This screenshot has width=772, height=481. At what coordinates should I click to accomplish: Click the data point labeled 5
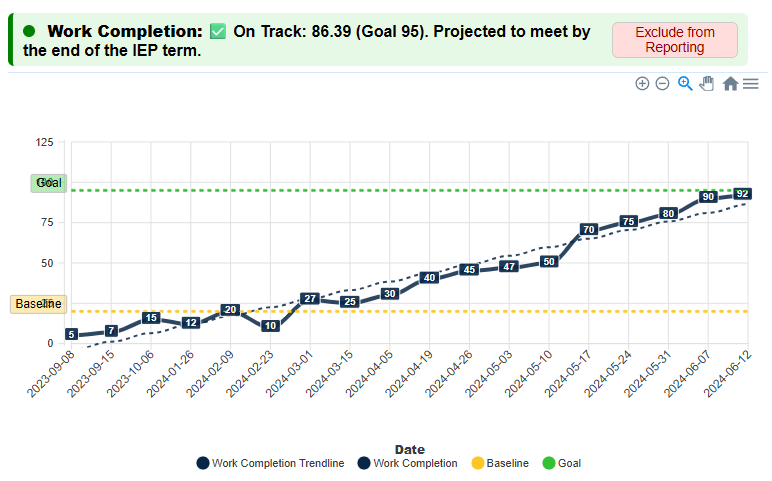[71, 334]
